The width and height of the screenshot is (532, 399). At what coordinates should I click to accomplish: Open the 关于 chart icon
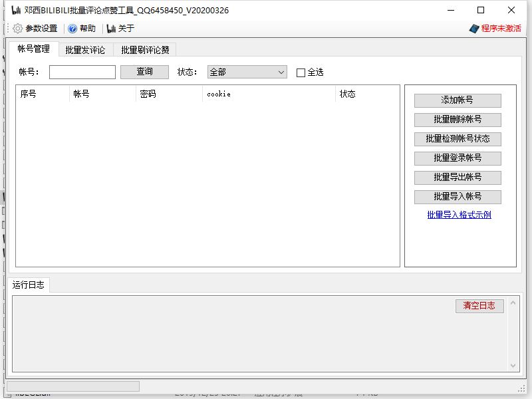(x=111, y=29)
